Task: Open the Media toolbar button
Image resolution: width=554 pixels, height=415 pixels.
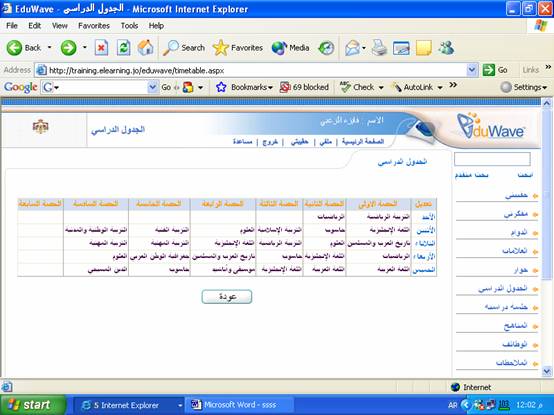Action: [290, 48]
